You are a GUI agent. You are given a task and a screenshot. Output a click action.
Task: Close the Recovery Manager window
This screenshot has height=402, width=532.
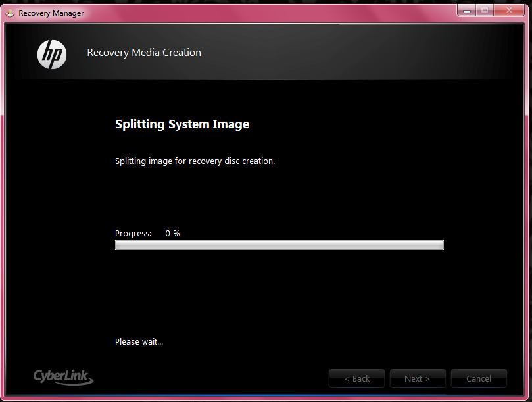(509, 10)
